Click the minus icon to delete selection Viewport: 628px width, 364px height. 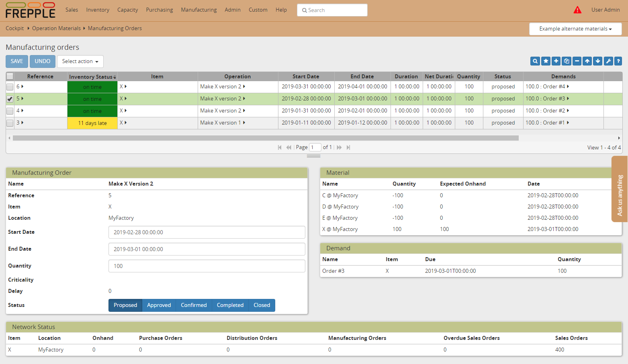577,61
